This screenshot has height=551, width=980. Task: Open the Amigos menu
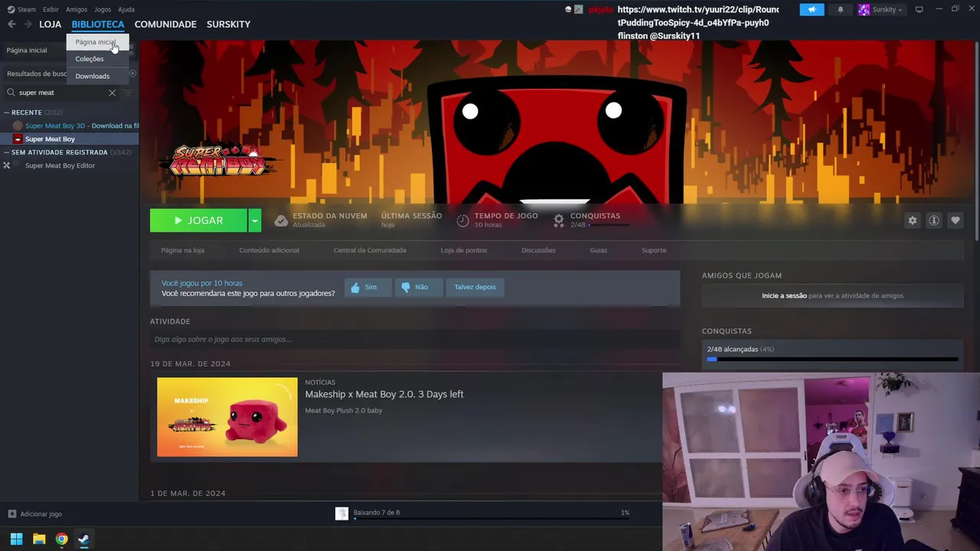coord(77,9)
